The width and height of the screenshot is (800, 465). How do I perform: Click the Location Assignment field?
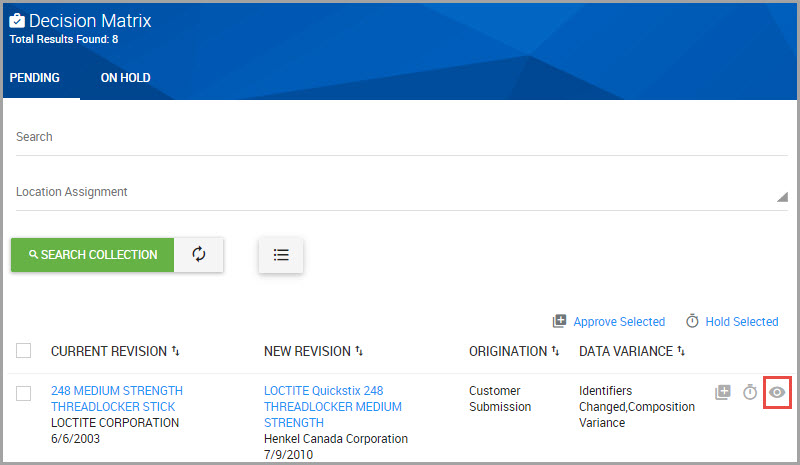point(402,192)
